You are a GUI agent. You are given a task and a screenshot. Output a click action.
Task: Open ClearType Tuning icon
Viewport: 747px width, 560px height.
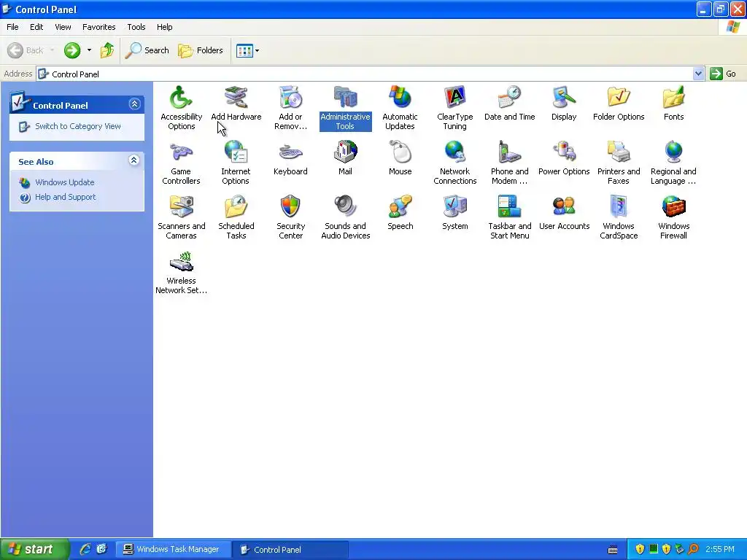click(455, 98)
